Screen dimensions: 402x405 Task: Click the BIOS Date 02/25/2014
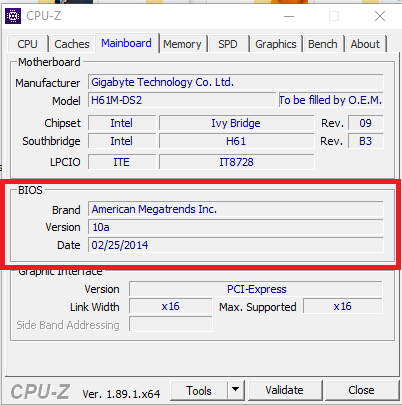tap(236, 245)
